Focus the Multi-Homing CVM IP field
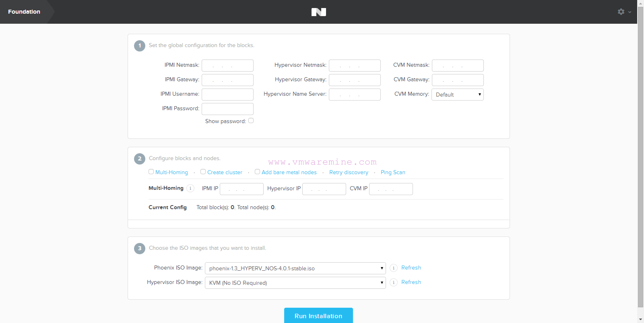Viewport: 644px width, 323px height. point(391,189)
